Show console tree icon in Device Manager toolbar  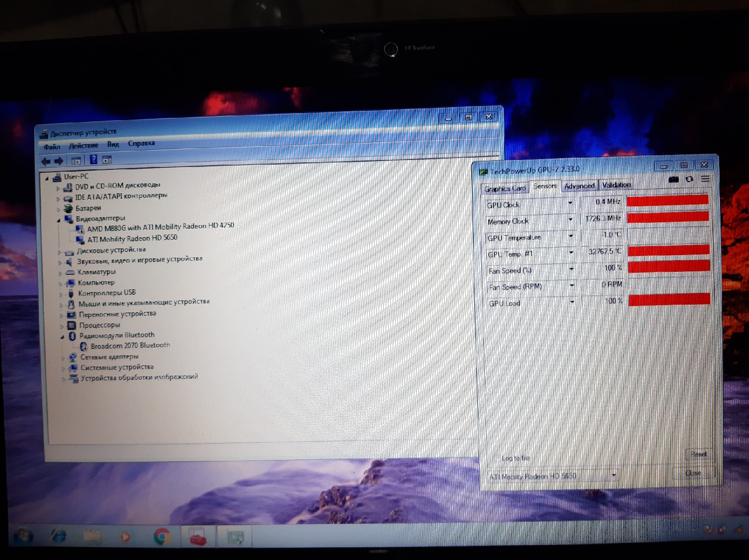click(x=76, y=161)
